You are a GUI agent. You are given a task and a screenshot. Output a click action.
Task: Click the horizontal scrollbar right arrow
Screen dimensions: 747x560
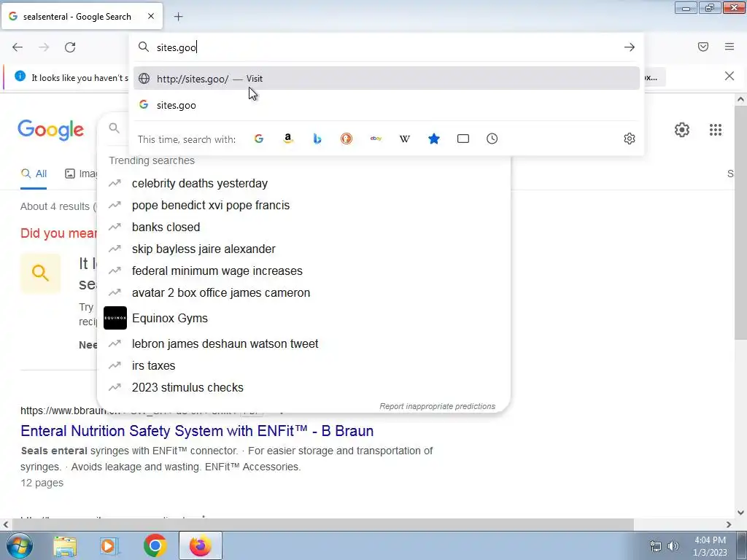click(729, 524)
